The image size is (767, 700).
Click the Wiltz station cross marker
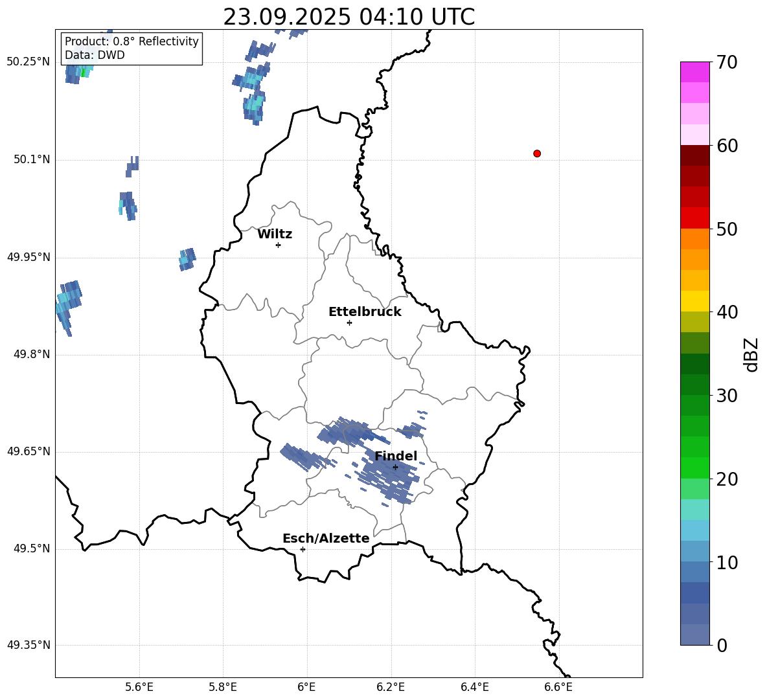pos(279,245)
